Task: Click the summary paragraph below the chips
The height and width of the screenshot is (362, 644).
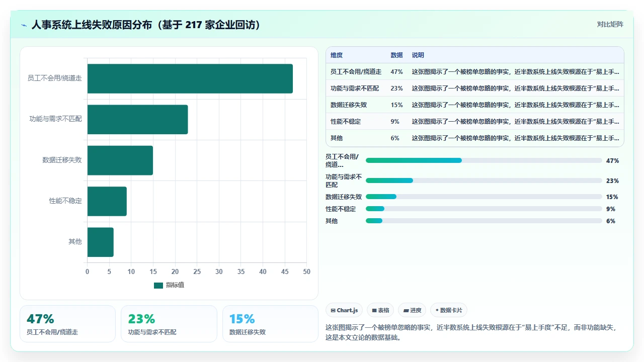Action: coord(472,332)
